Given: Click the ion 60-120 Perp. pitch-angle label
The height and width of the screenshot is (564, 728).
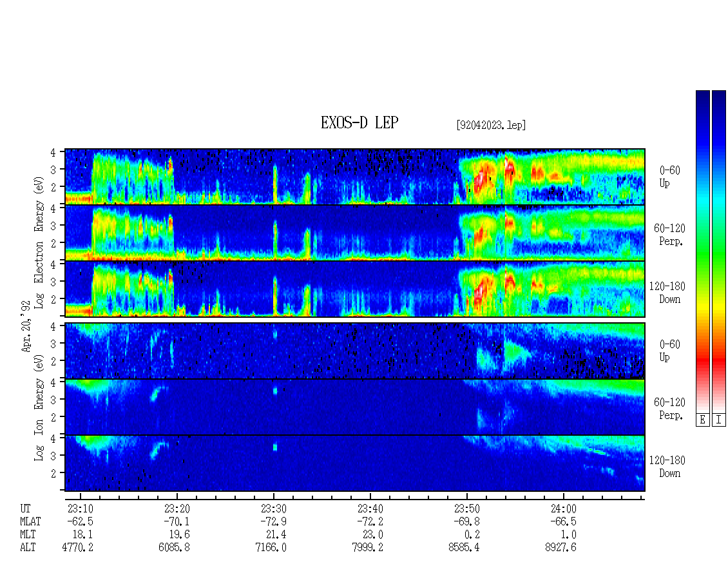Looking at the screenshot, I should tap(669, 409).
